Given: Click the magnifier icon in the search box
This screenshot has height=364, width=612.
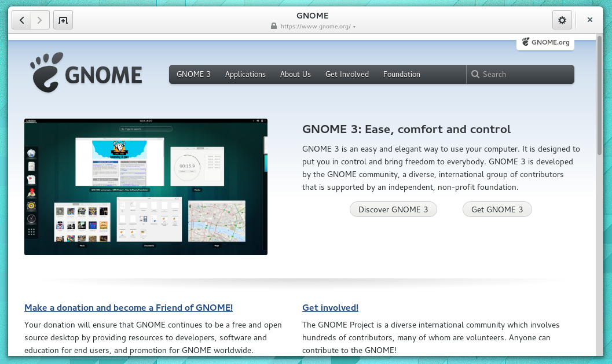Looking at the screenshot, I should click(x=475, y=74).
